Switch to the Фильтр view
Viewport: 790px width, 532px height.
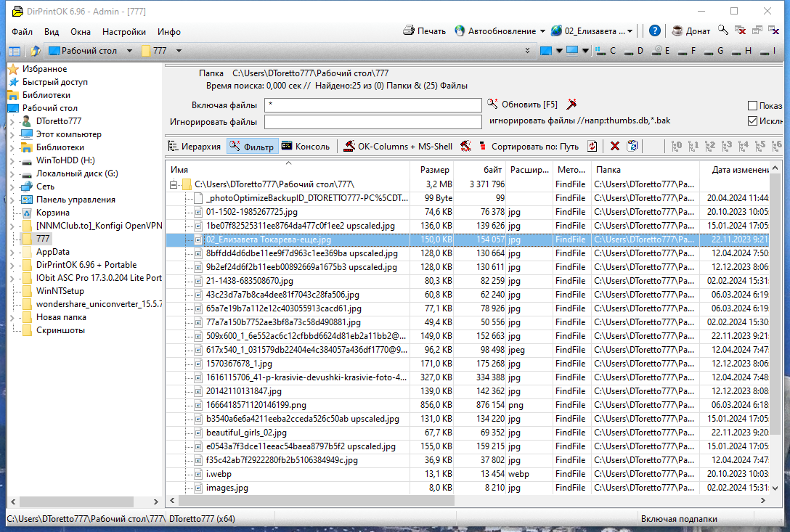252,147
